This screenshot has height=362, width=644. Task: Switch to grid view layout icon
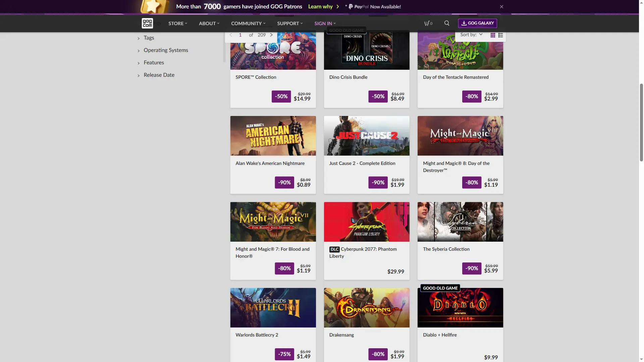pos(493,35)
